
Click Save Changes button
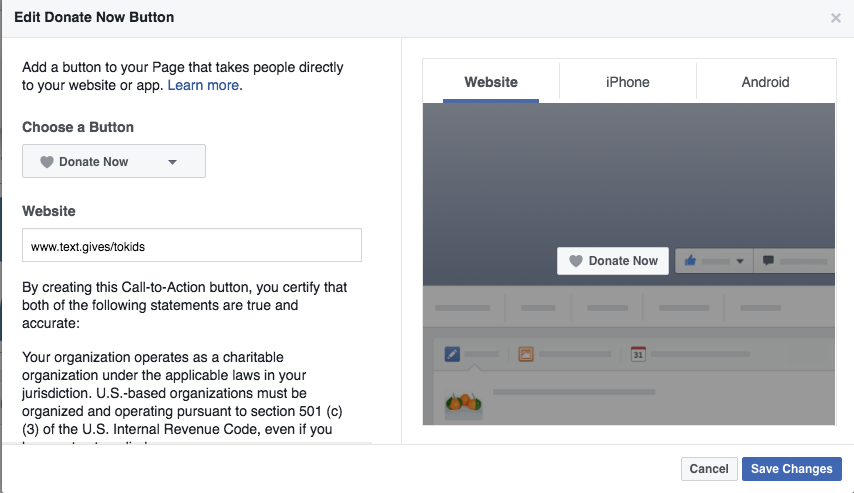[791, 468]
